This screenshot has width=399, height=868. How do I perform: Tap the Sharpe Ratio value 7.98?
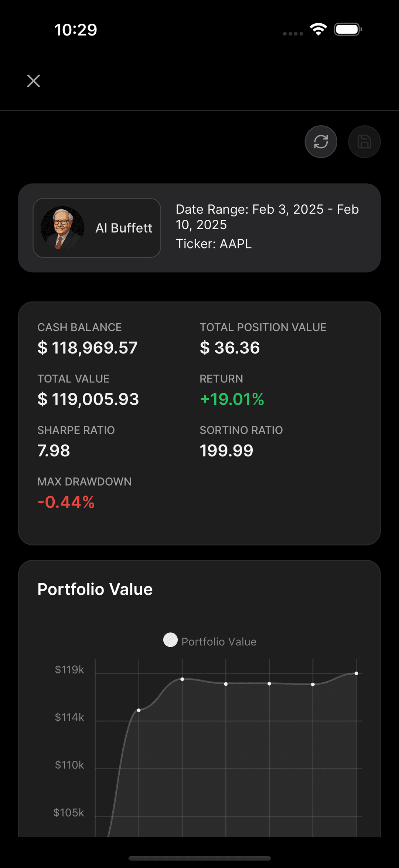[x=54, y=450]
